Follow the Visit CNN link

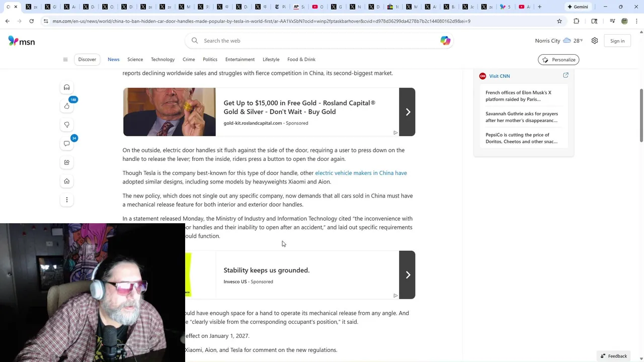click(x=500, y=76)
